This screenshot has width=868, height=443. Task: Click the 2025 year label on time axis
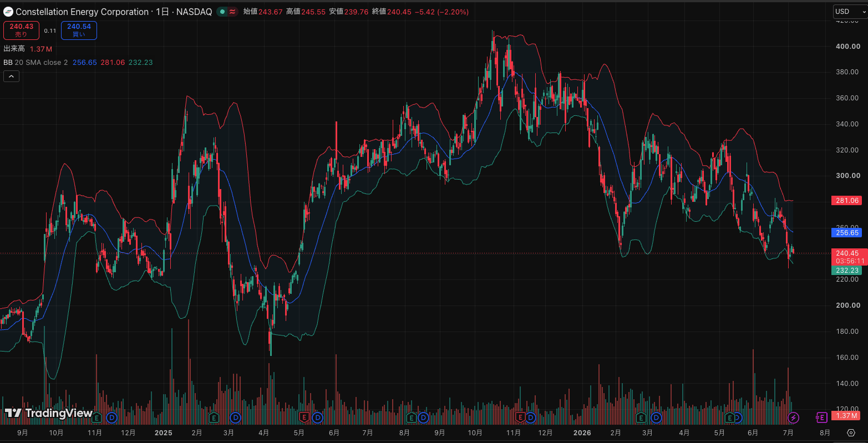164,432
